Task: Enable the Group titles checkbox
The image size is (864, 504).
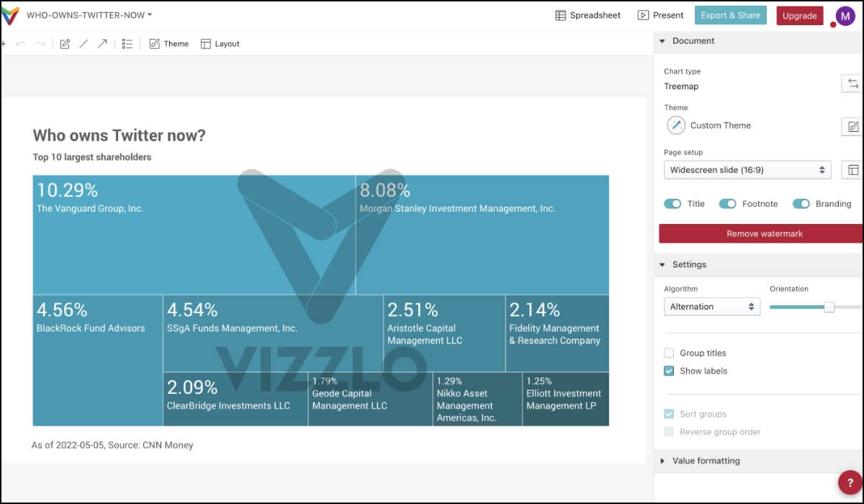Action: pos(669,353)
